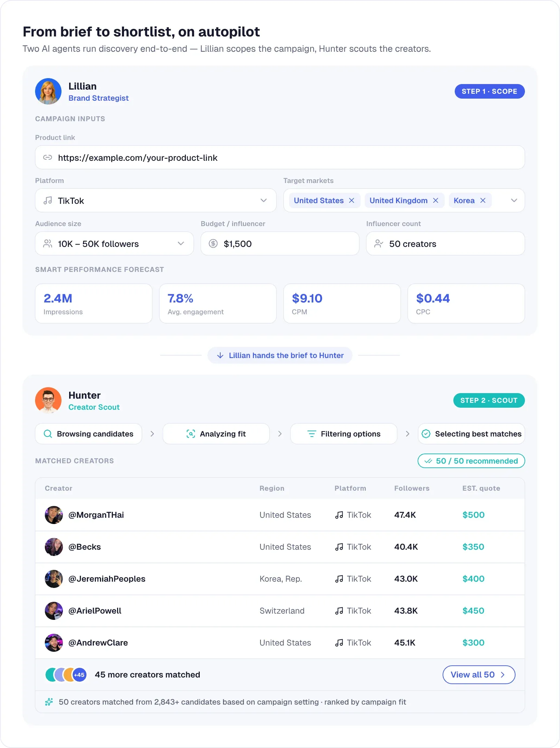Remove the United Kingdom market tag
The width and height of the screenshot is (560, 748).
coord(436,201)
